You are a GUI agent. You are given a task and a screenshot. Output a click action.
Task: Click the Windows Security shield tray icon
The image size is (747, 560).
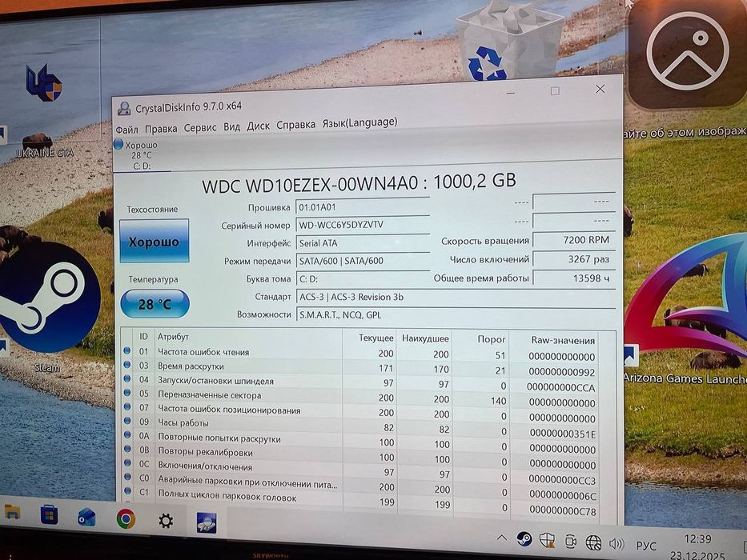click(x=547, y=540)
